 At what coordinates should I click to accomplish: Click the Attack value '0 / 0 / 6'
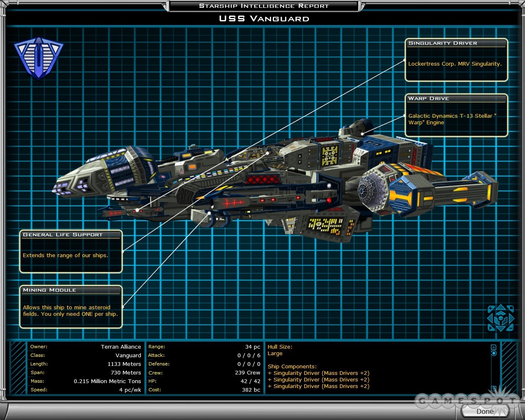249,355
